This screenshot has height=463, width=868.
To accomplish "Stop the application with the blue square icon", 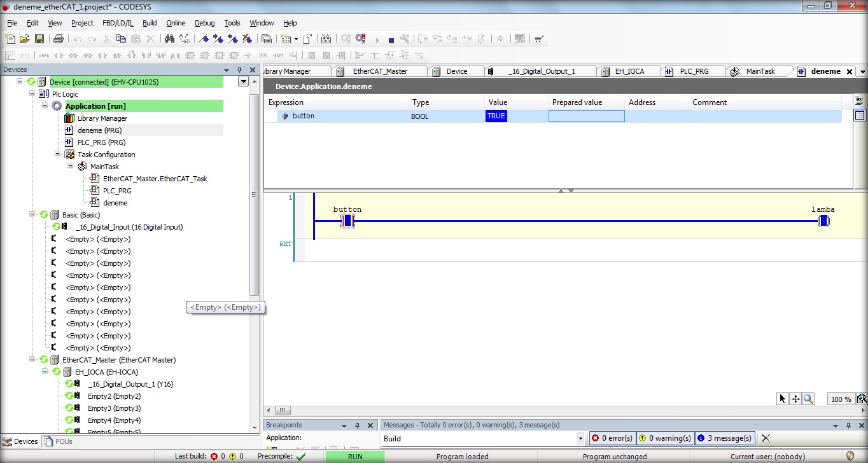I will point(391,39).
